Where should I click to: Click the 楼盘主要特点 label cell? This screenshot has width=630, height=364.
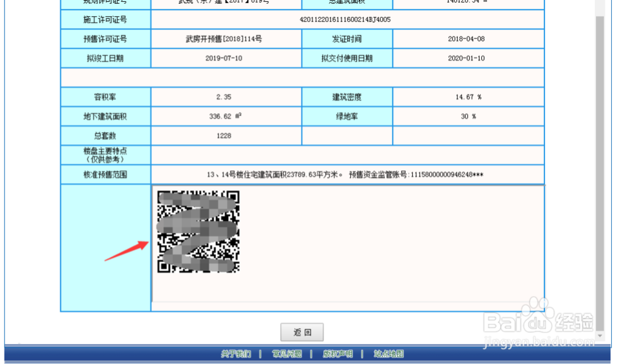[106, 155]
